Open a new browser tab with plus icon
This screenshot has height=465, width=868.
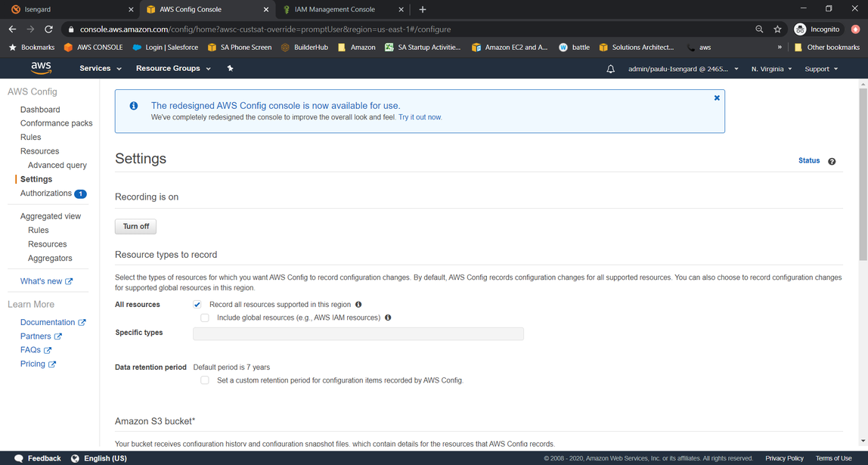[x=423, y=9]
